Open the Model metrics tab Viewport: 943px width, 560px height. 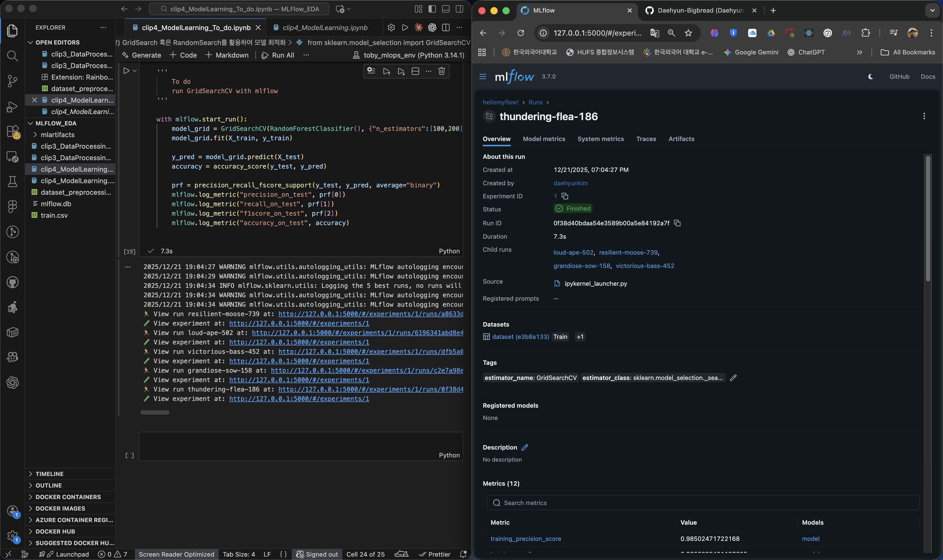click(544, 139)
